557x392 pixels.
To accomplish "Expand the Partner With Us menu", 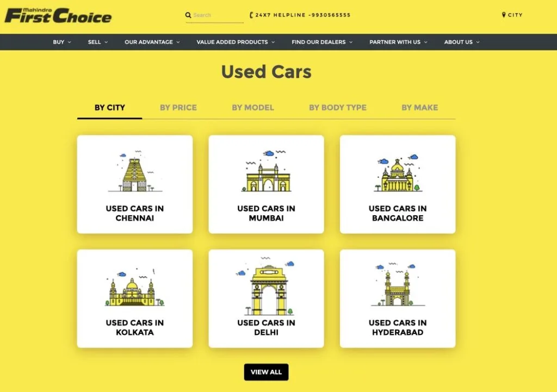I will click(398, 42).
